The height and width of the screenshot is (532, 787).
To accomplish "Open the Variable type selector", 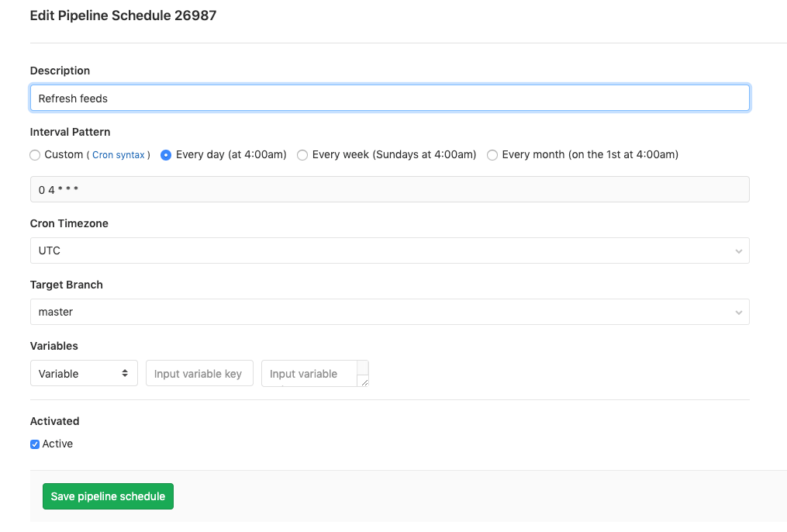I will pos(84,373).
